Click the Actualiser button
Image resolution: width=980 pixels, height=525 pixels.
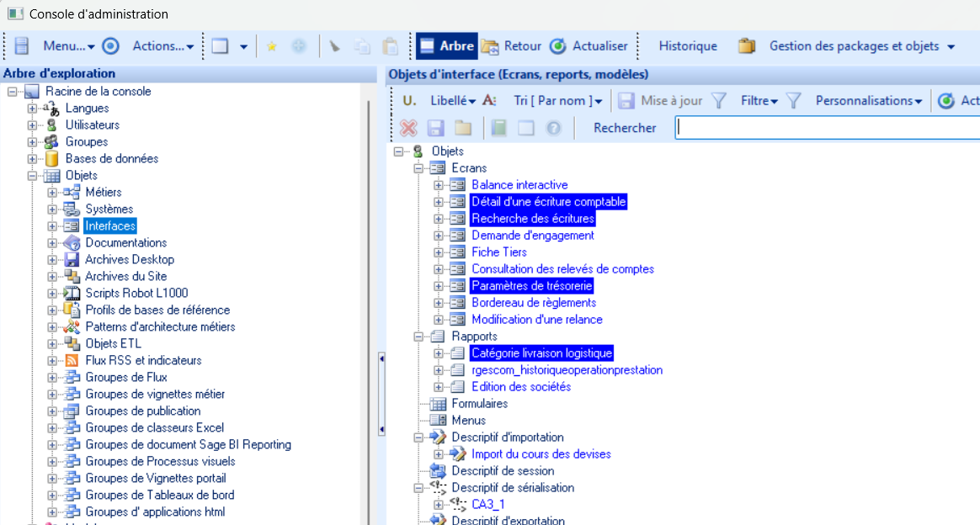(x=589, y=46)
